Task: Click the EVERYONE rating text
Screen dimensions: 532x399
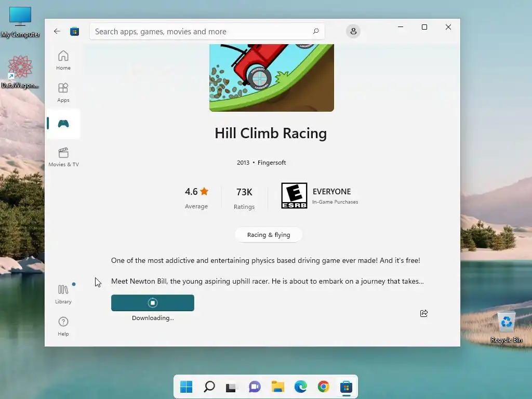Action: click(x=332, y=191)
